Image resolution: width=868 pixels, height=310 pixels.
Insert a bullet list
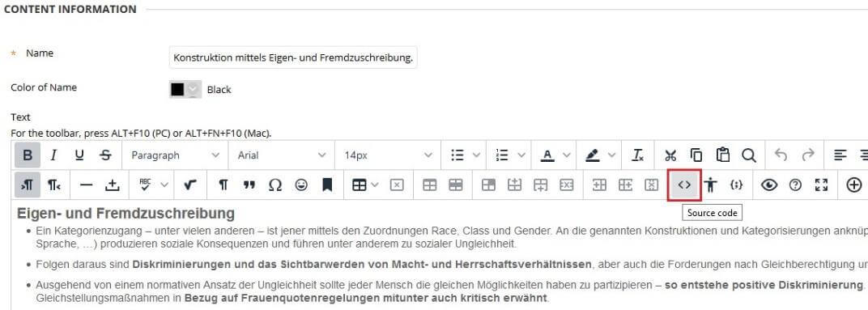[457, 155]
